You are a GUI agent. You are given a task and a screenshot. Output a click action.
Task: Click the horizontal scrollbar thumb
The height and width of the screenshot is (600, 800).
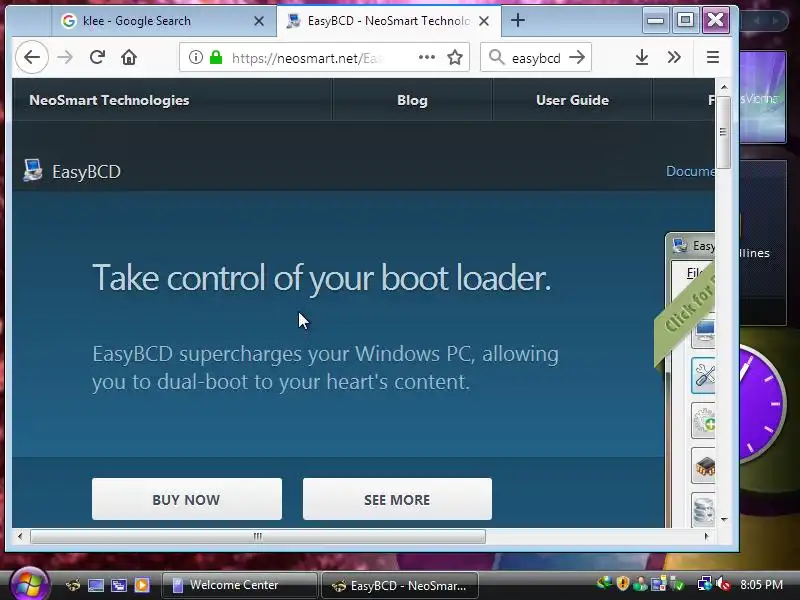coord(258,536)
